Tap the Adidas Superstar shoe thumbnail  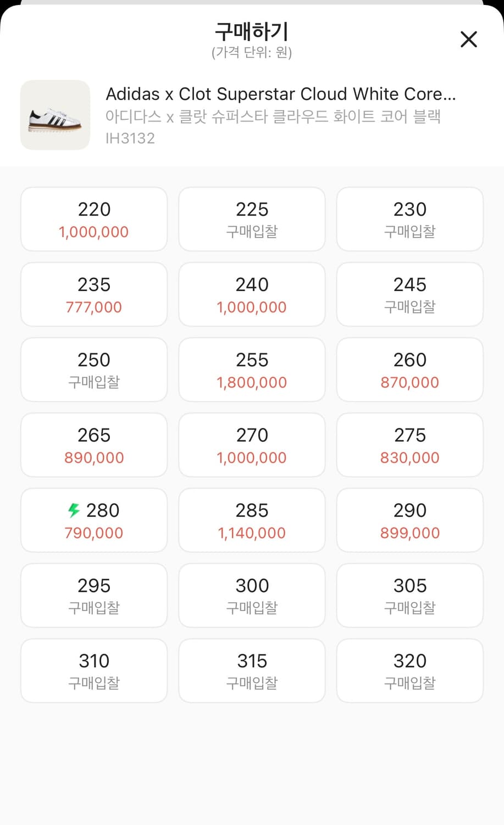click(55, 115)
